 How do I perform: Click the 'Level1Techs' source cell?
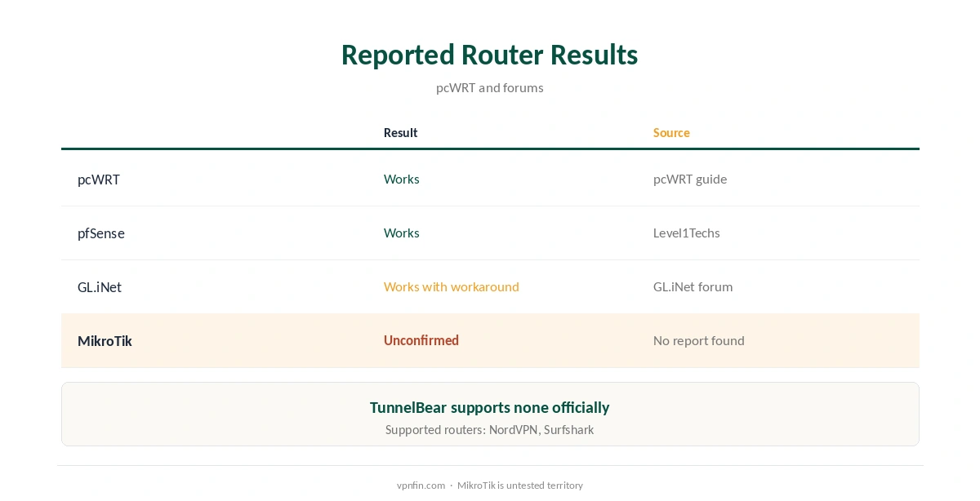687,233
